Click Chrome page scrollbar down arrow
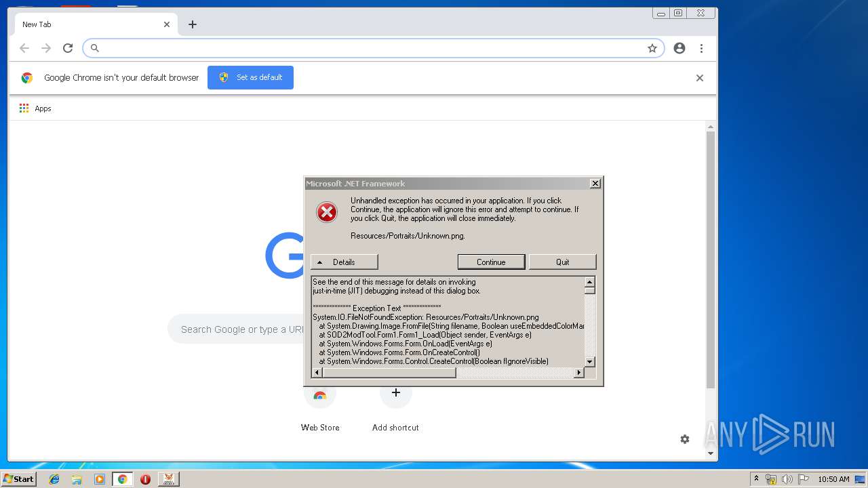Screen dimensions: 868x488 711,453
